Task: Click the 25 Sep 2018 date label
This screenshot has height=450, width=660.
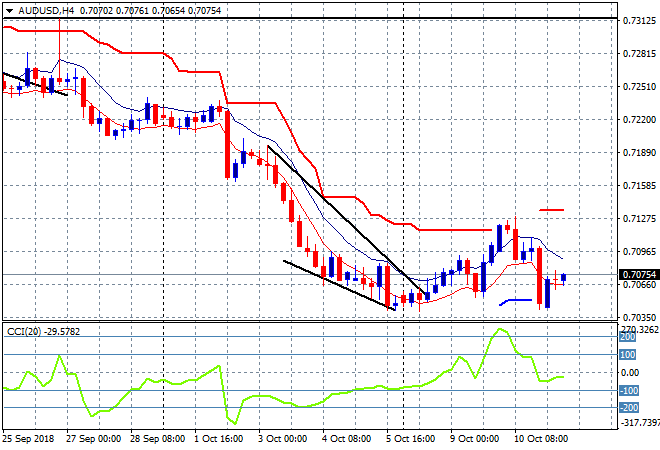Action: point(28,439)
